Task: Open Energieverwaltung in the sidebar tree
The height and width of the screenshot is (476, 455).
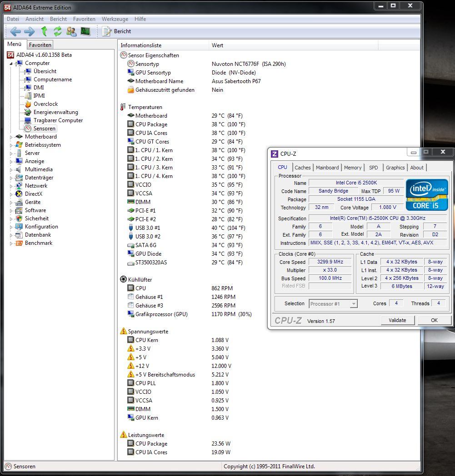Action: coord(55,112)
